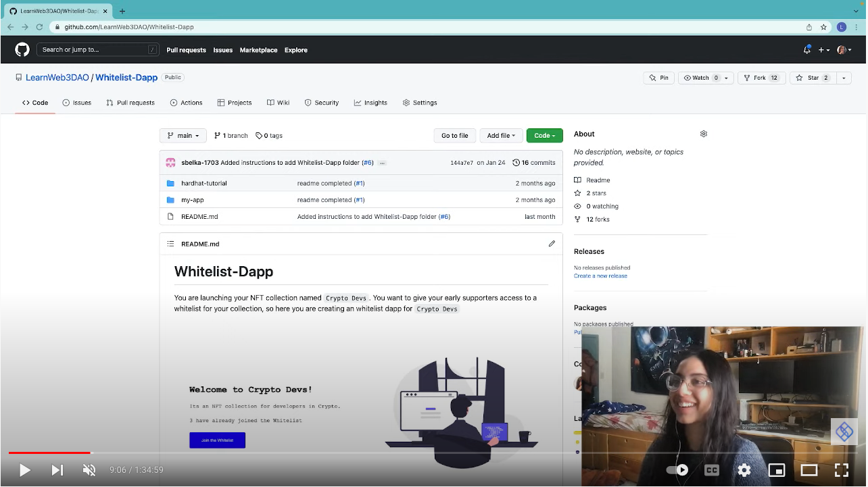Toggle YouTube autoplay switch
Viewport: 868px width, 487px height.
click(x=677, y=470)
